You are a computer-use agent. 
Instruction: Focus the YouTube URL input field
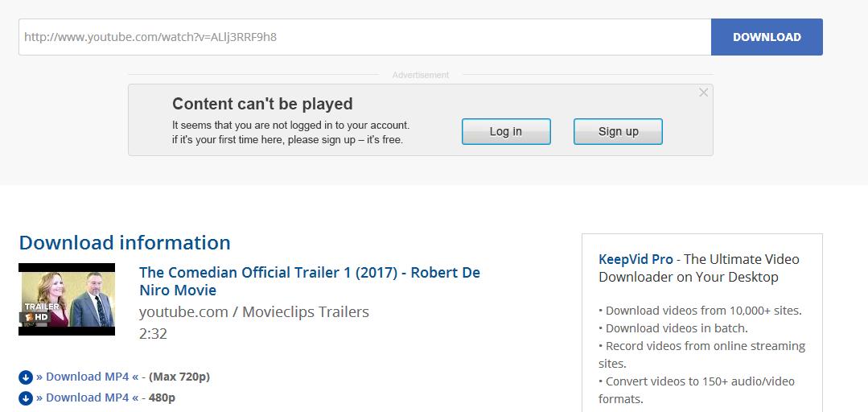pos(364,37)
